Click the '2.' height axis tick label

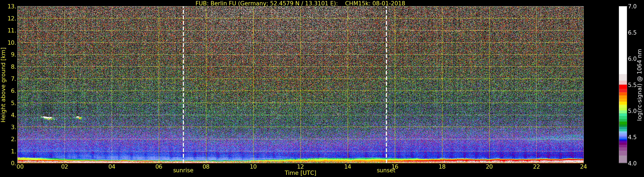click(13, 139)
